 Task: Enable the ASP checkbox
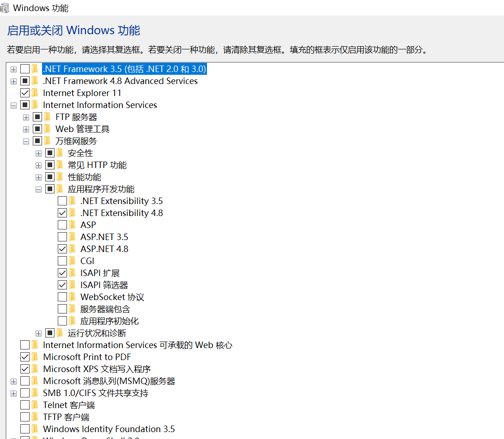(62, 225)
